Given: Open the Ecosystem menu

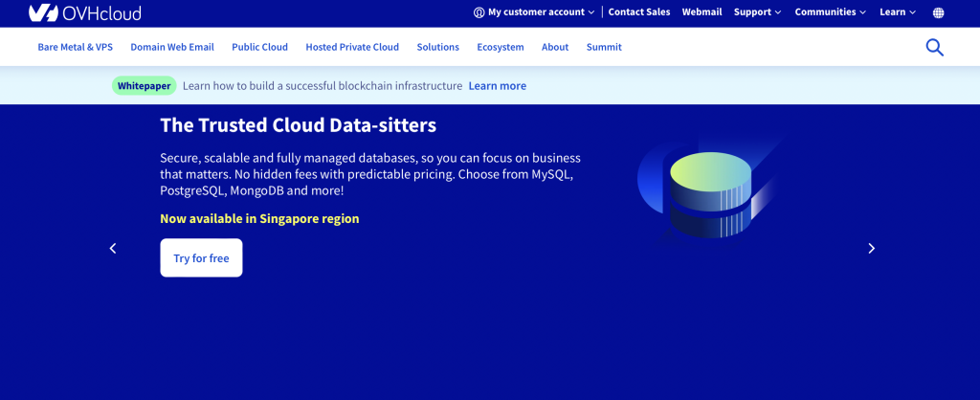Looking at the screenshot, I should [500, 47].
